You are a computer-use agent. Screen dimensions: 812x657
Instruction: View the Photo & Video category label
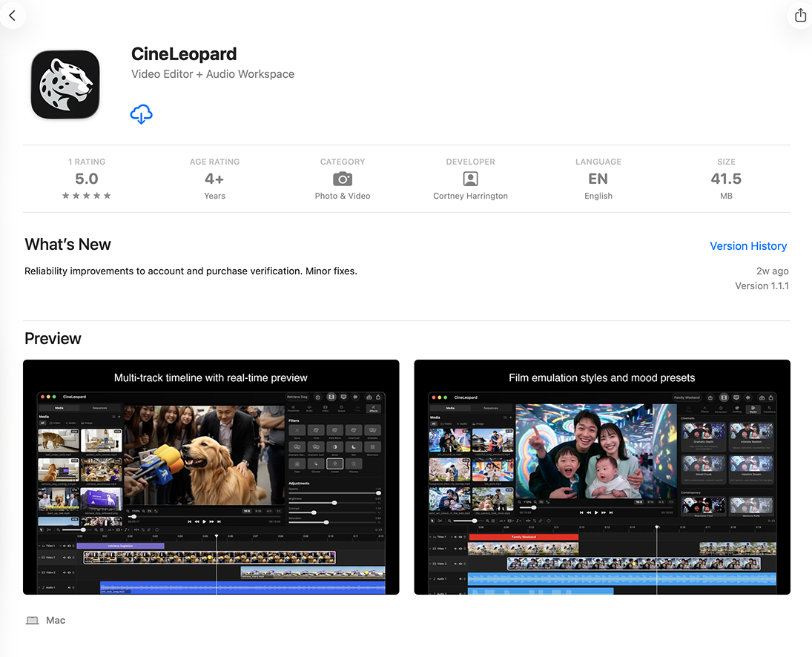(x=343, y=196)
